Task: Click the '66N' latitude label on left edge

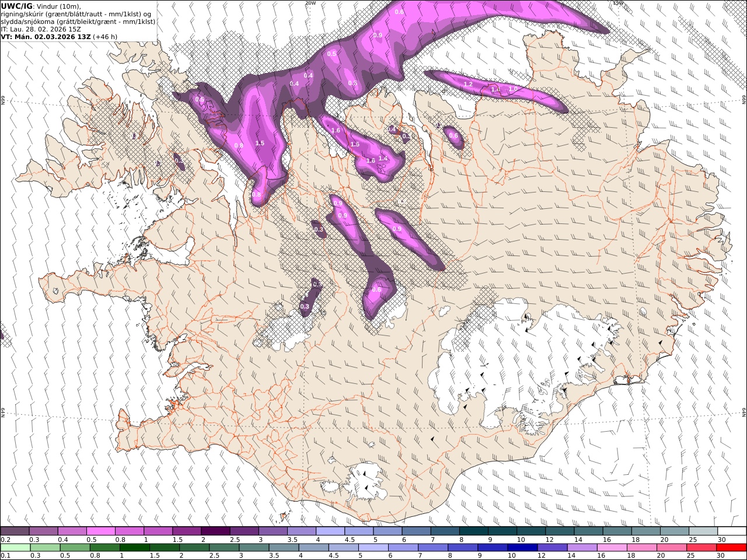Action: click(x=3, y=100)
